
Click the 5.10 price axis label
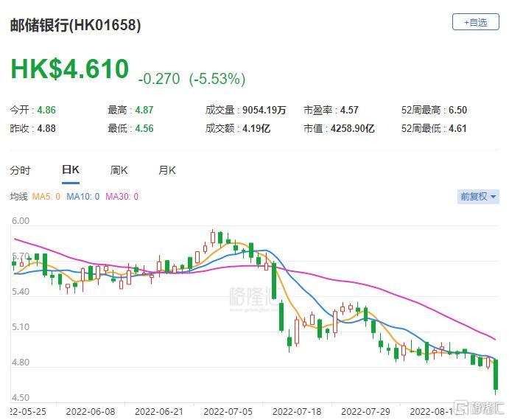[x=21, y=326]
